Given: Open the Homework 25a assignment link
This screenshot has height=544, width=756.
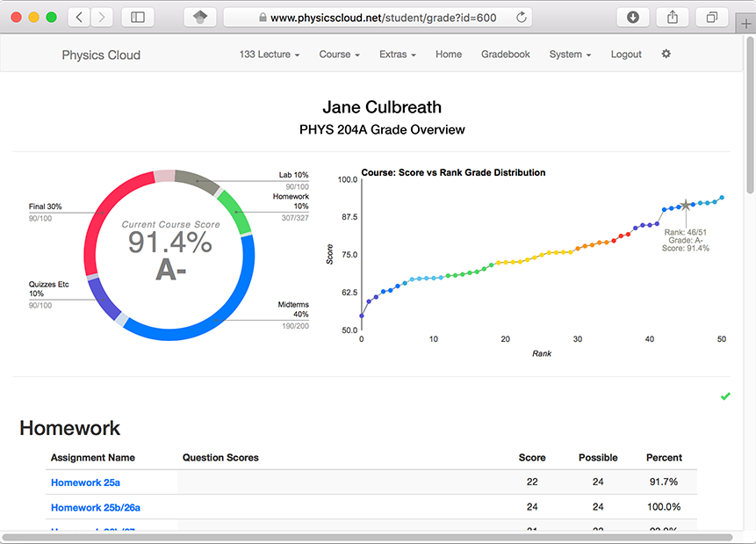Looking at the screenshot, I should click(84, 482).
